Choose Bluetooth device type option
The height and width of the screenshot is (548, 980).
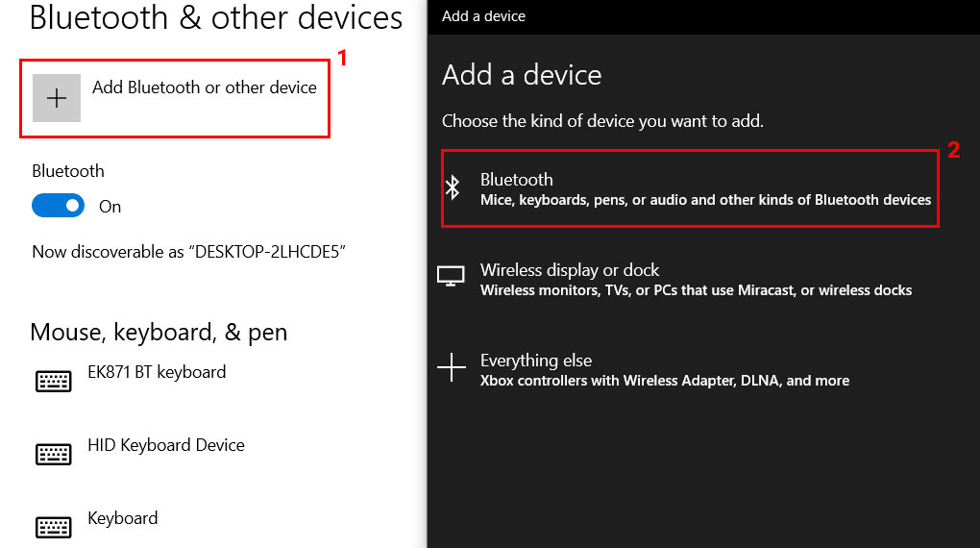(x=690, y=188)
